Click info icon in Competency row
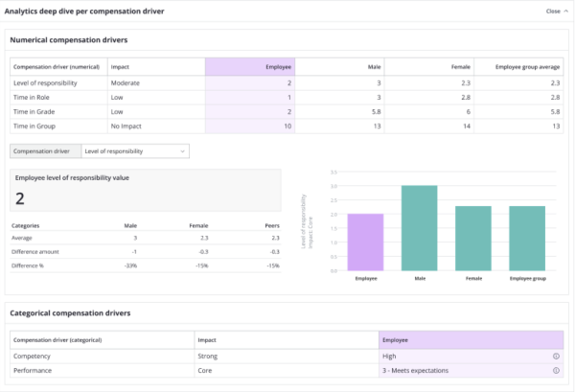Viewport: 575px width, 392px height. [556, 356]
